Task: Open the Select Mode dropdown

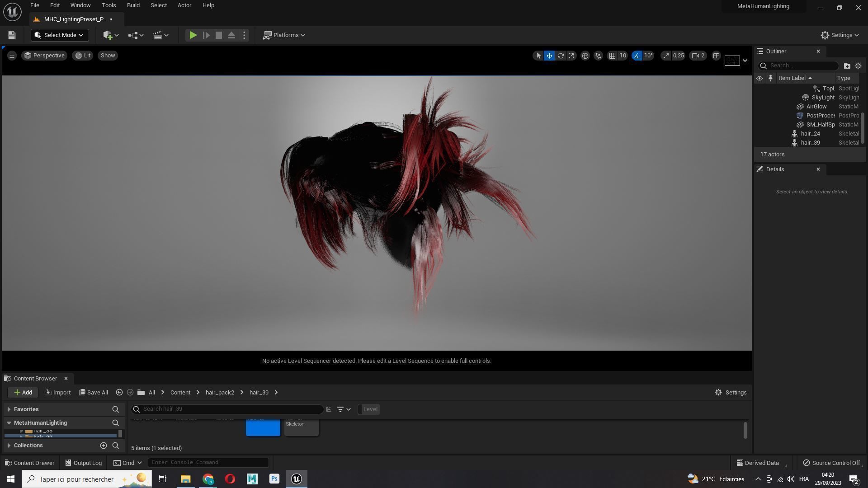Action: pyautogui.click(x=59, y=35)
